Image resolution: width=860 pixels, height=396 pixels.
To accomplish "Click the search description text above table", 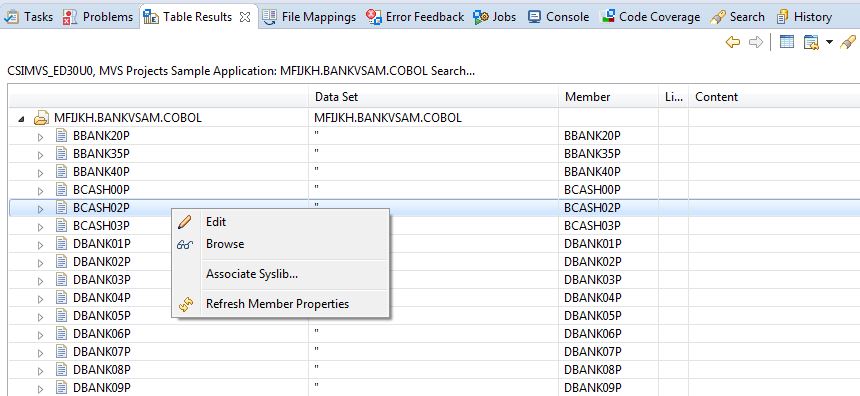I will pyautogui.click(x=241, y=71).
